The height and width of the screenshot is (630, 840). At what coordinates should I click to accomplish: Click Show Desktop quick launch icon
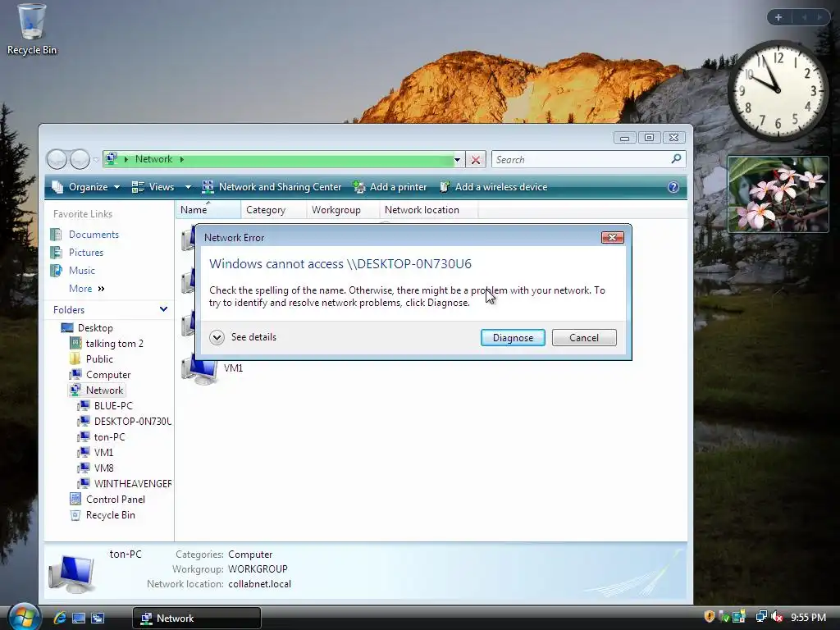coord(79,618)
